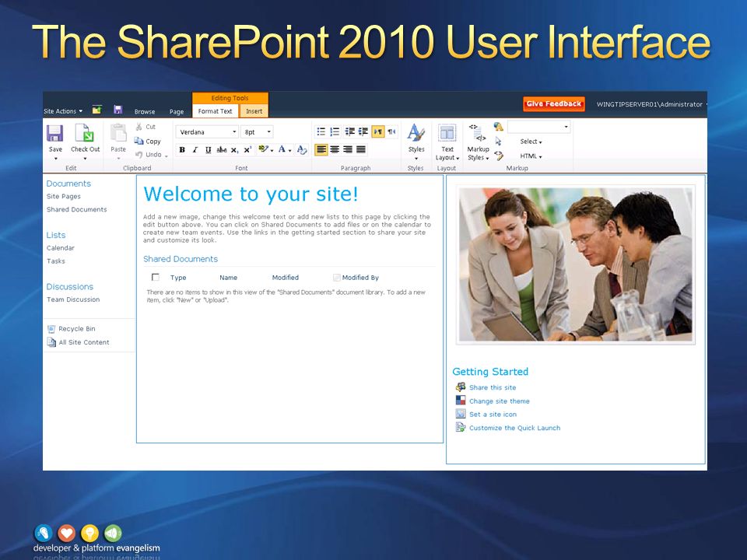Expand the Site Actions menu
747x560 pixels.
63,111
